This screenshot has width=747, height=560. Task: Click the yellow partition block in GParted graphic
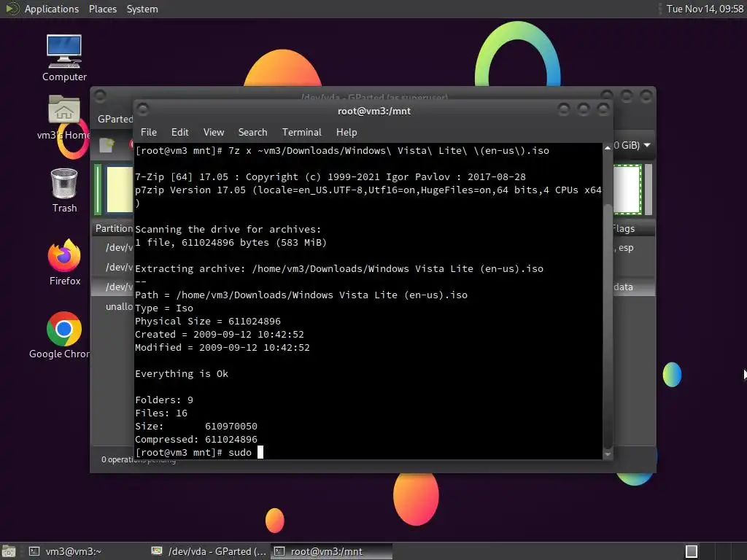119,190
